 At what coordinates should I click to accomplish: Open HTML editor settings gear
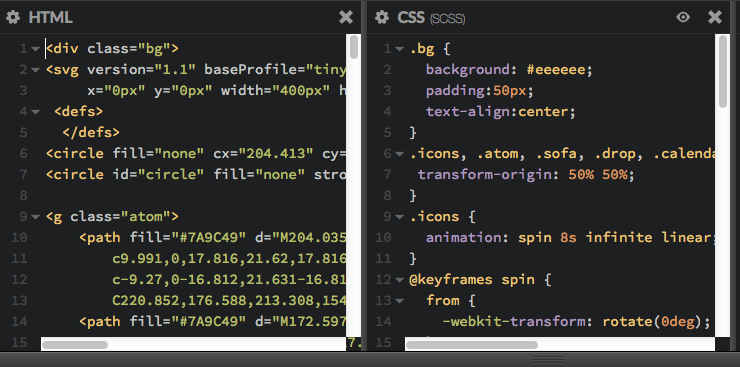[x=13, y=17]
